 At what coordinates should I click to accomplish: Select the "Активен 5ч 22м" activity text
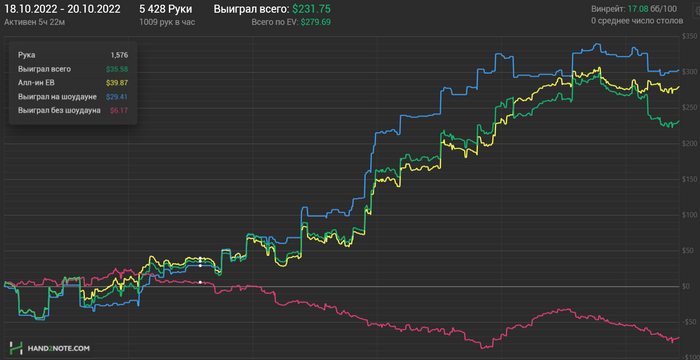tap(34, 22)
